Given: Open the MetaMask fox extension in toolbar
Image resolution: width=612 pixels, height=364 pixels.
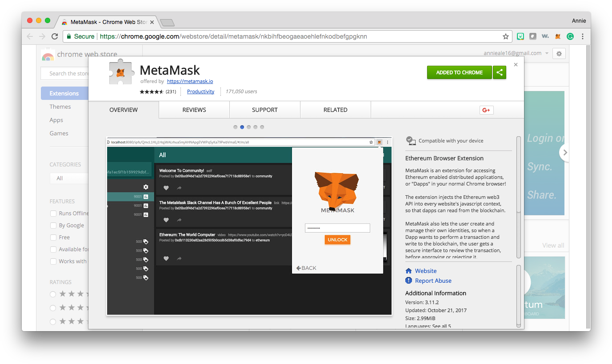Looking at the screenshot, I should click(x=558, y=36).
